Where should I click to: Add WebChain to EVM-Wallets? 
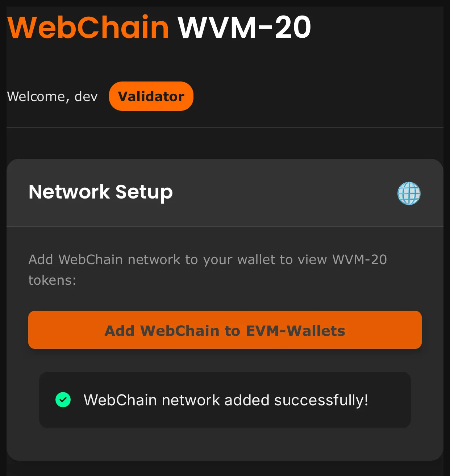(x=225, y=330)
